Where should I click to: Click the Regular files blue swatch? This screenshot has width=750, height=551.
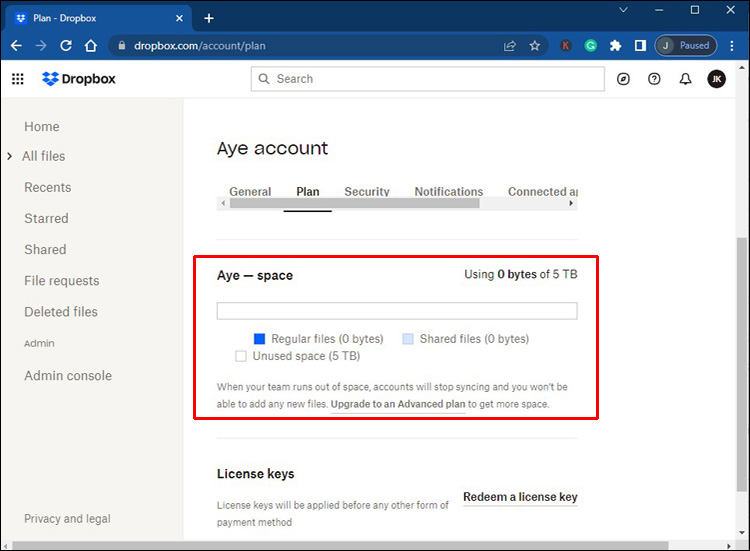point(259,339)
